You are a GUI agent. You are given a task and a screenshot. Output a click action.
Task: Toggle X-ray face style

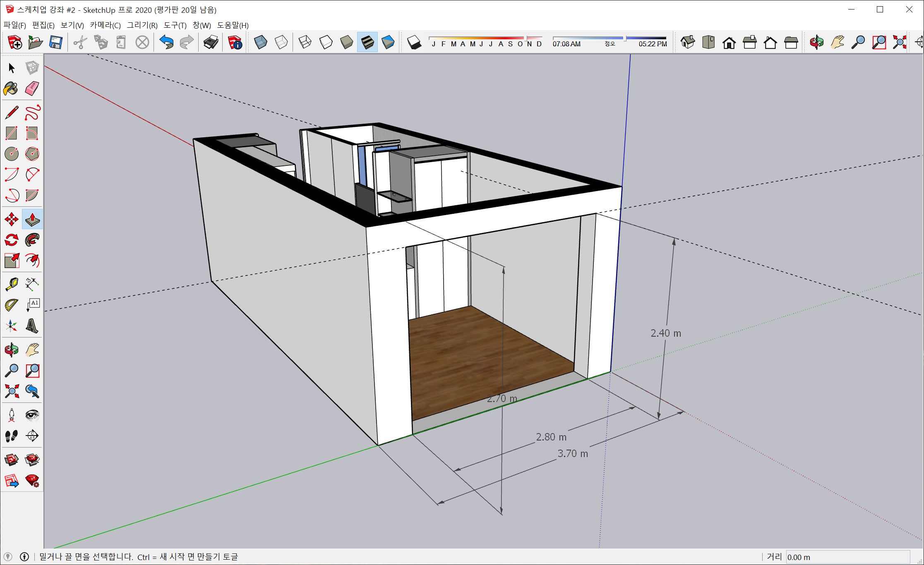tap(261, 42)
